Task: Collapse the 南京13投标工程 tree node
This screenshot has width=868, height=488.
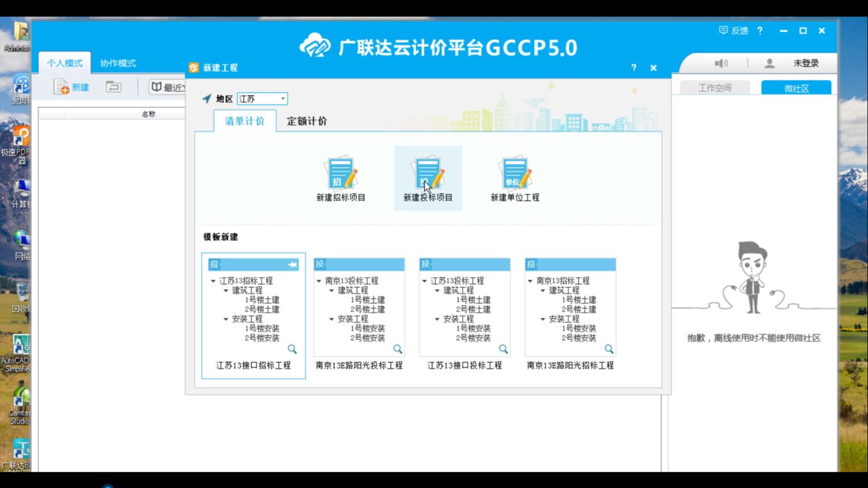Action: pos(319,281)
